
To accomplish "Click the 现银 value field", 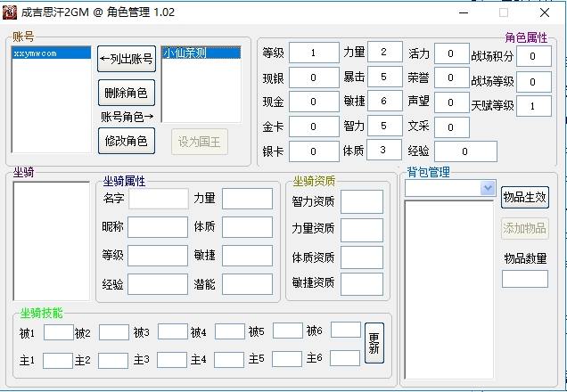I will (314, 78).
